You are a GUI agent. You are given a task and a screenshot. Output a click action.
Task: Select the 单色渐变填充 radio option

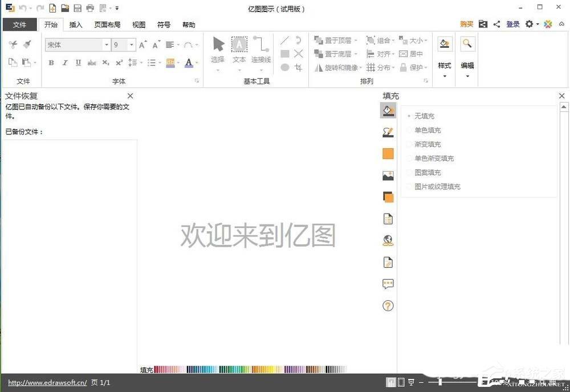click(431, 158)
